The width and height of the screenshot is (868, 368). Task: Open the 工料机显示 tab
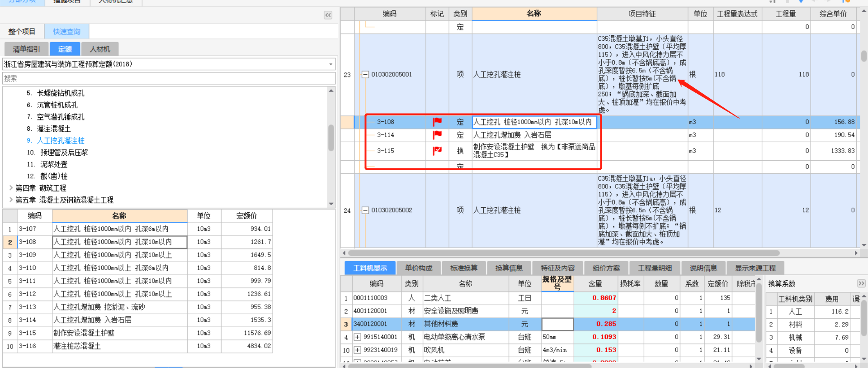370,268
